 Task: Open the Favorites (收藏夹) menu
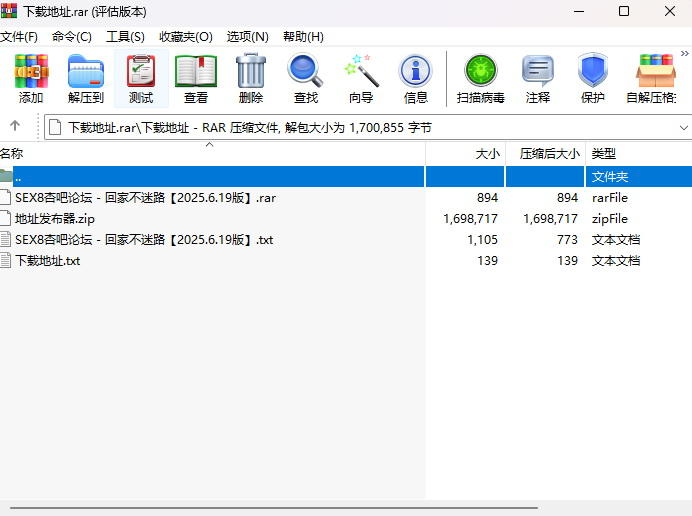click(x=186, y=37)
